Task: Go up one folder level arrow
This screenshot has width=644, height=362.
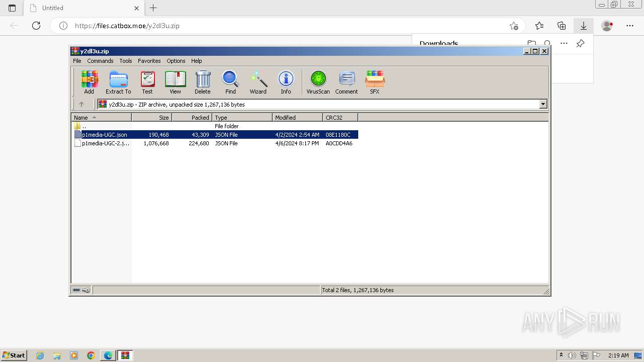Action: (82, 104)
